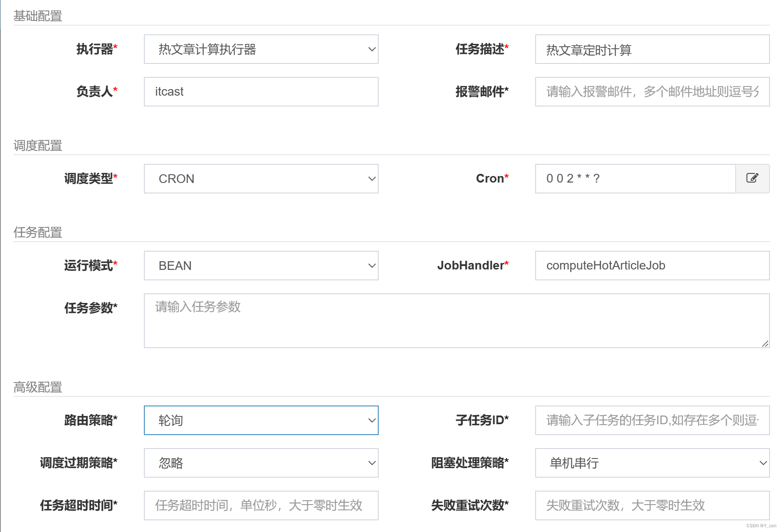Click the 调度配置 section heading
The width and height of the screenshot is (783, 532).
pos(38,146)
